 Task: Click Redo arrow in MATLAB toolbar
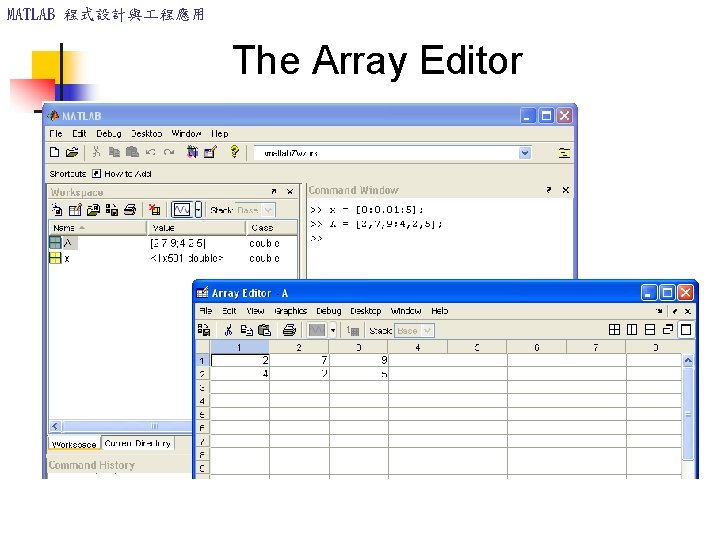coord(169,152)
